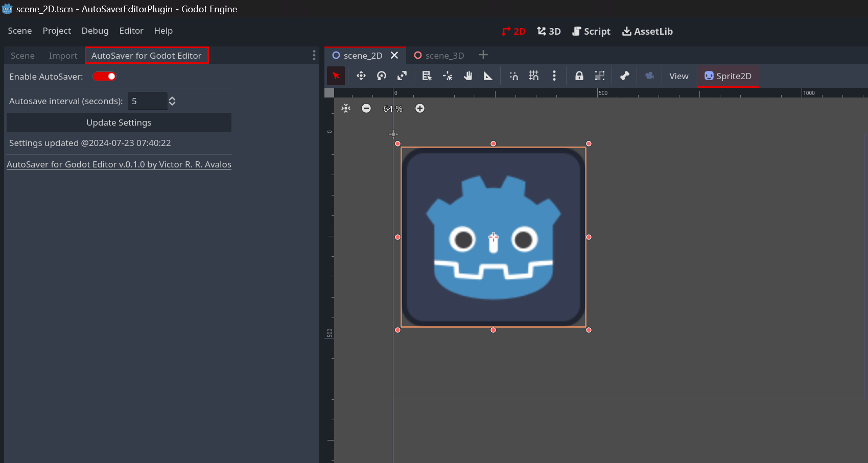
Task: Toggle project camera override icon
Action: pyautogui.click(x=650, y=76)
